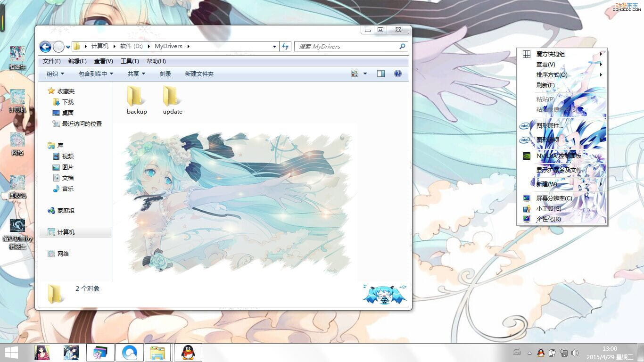644x362 pixels.
Task: Click the 刻录 burn button
Action: 165,73
